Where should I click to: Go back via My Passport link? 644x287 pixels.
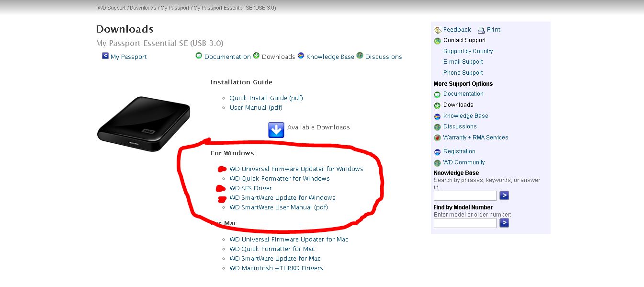(128, 57)
